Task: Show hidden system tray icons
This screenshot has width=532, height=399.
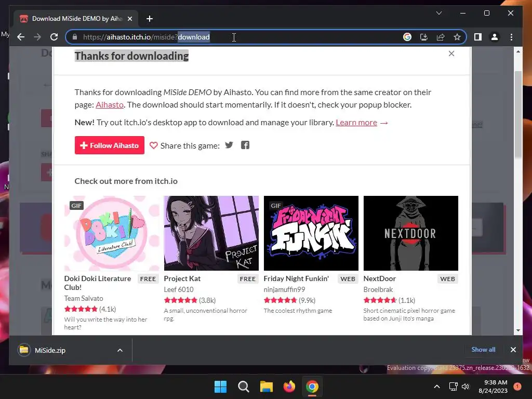Action: click(x=437, y=387)
